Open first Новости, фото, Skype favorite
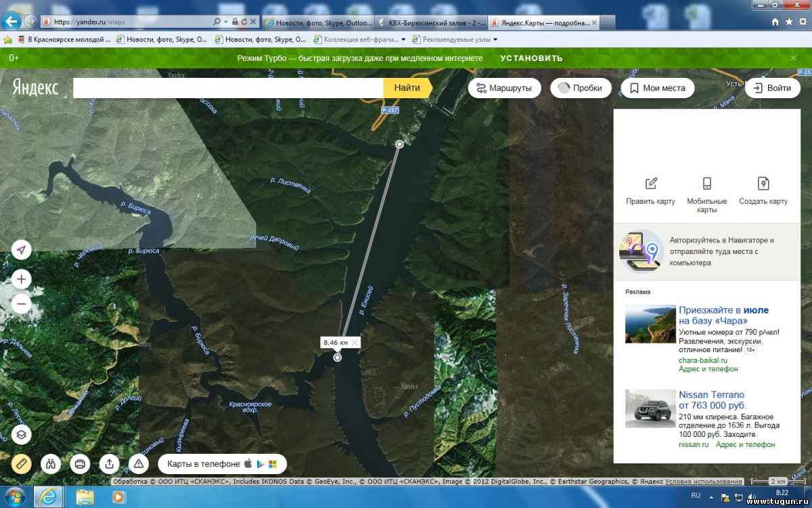The width and height of the screenshot is (812, 508). point(162,39)
